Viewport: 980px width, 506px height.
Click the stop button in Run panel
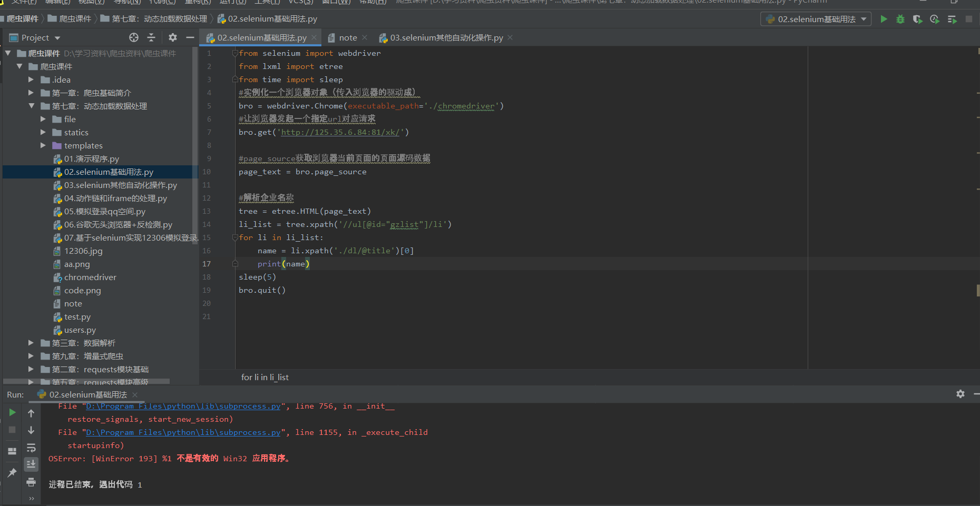[12, 430]
